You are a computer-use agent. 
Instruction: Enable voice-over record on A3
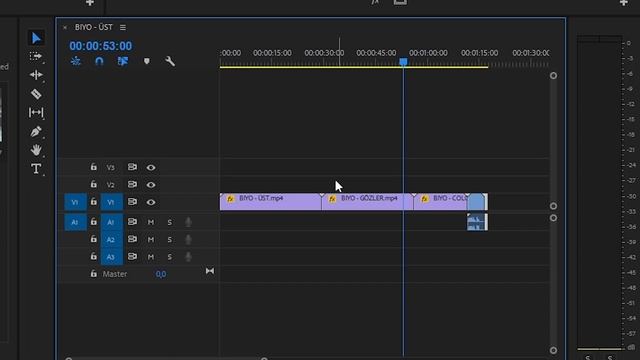[x=188, y=256]
